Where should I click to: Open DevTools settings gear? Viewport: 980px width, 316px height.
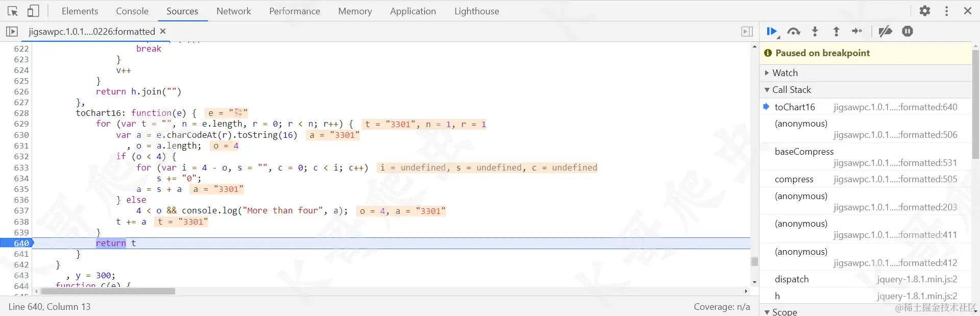pos(925,11)
